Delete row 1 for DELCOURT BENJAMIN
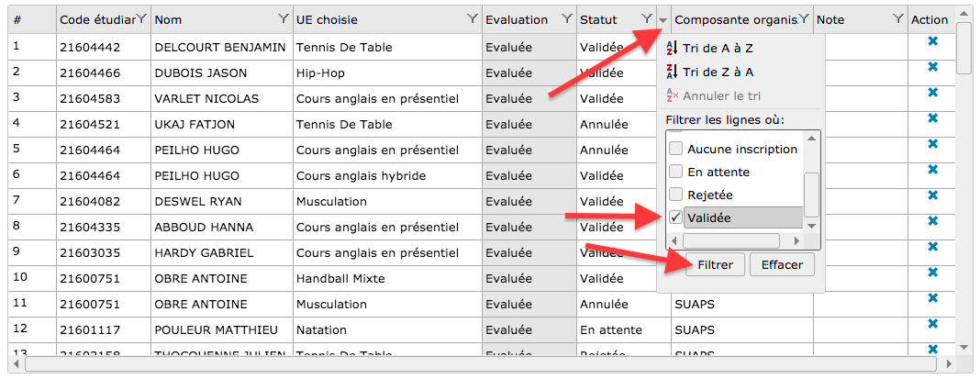Viewport: 980px width, 379px height. click(932, 41)
